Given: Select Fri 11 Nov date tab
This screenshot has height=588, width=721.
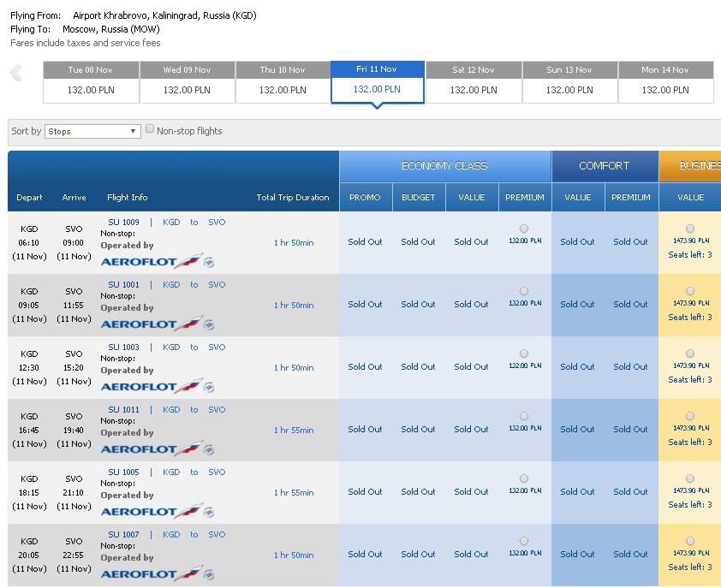Looking at the screenshot, I should click(377, 82).
